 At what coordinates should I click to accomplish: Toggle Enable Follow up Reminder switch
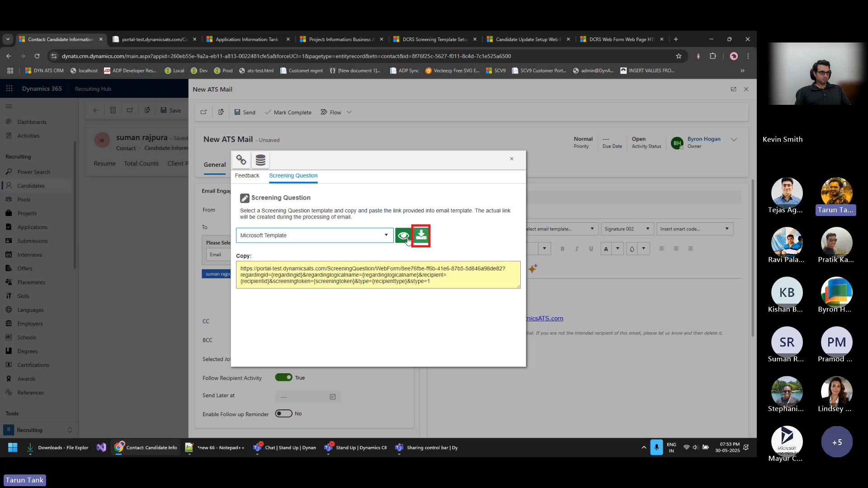tap(283, 413)
